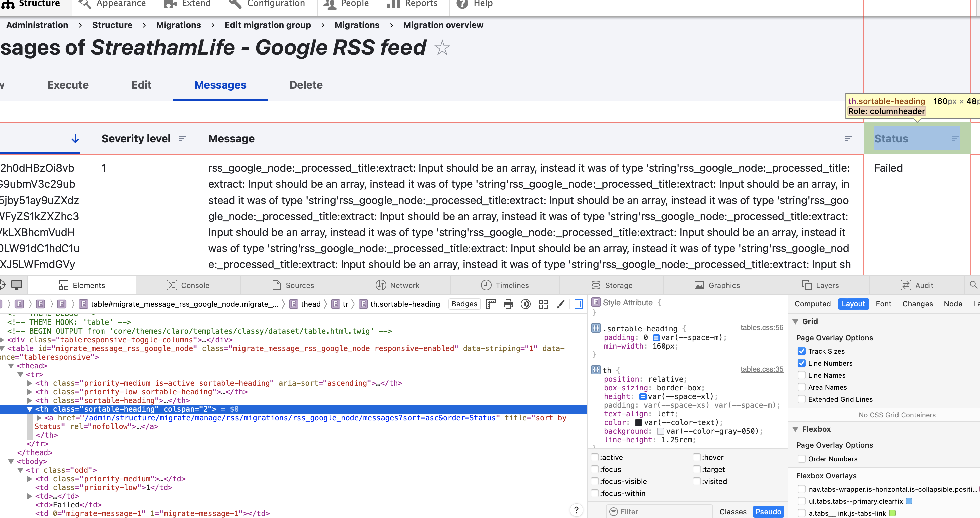Click the force dark appearance icon
Screen dimensions: 980x518
(x=526, y=304)
